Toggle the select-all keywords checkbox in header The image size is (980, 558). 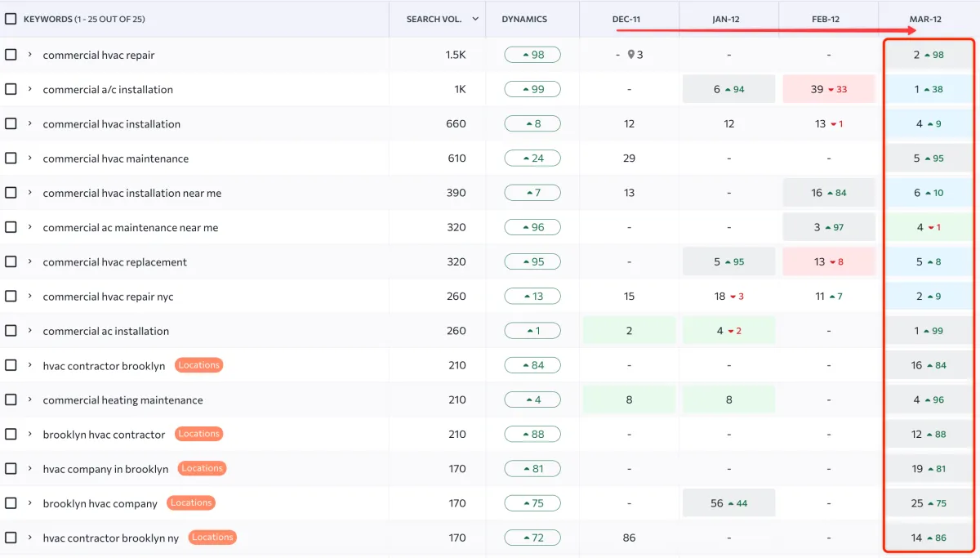(11, 19)
